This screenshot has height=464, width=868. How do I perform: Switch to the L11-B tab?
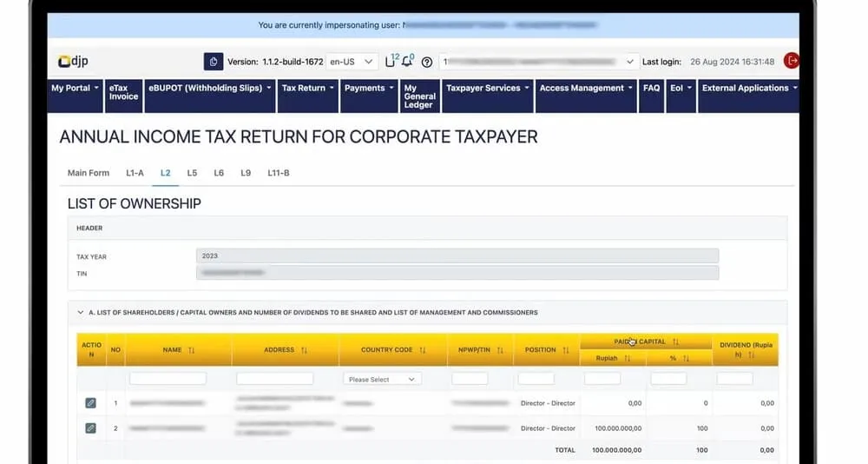279,173
